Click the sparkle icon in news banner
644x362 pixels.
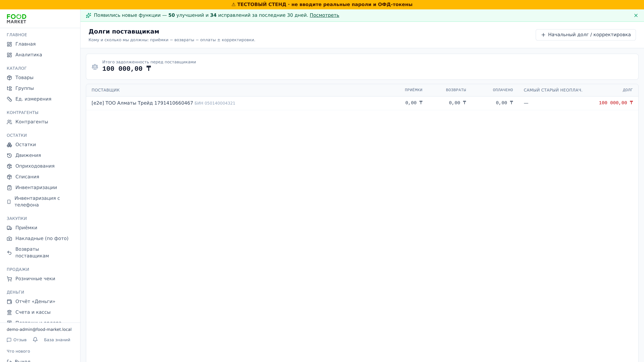pos(89,15)
